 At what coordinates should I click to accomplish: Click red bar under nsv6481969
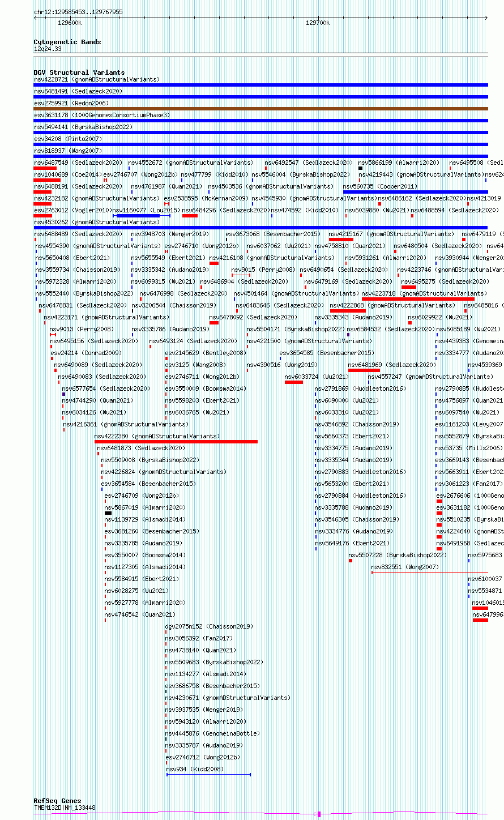coord(364,370)
